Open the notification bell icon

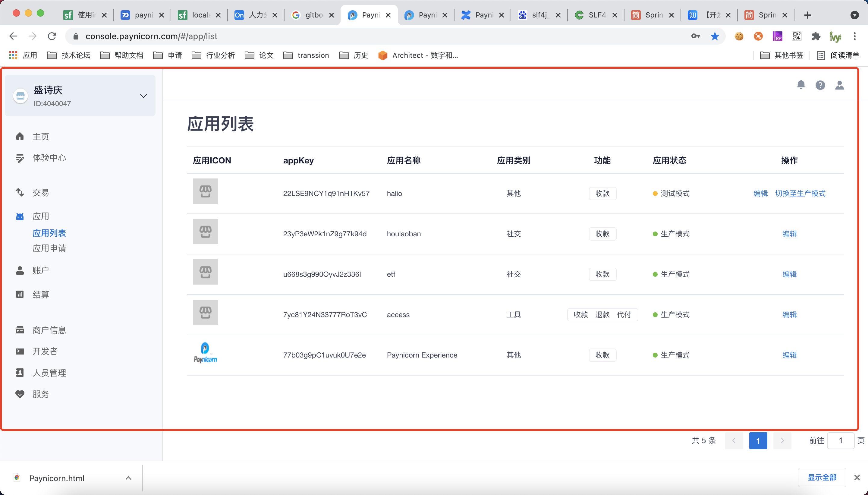tap(801, 85)
